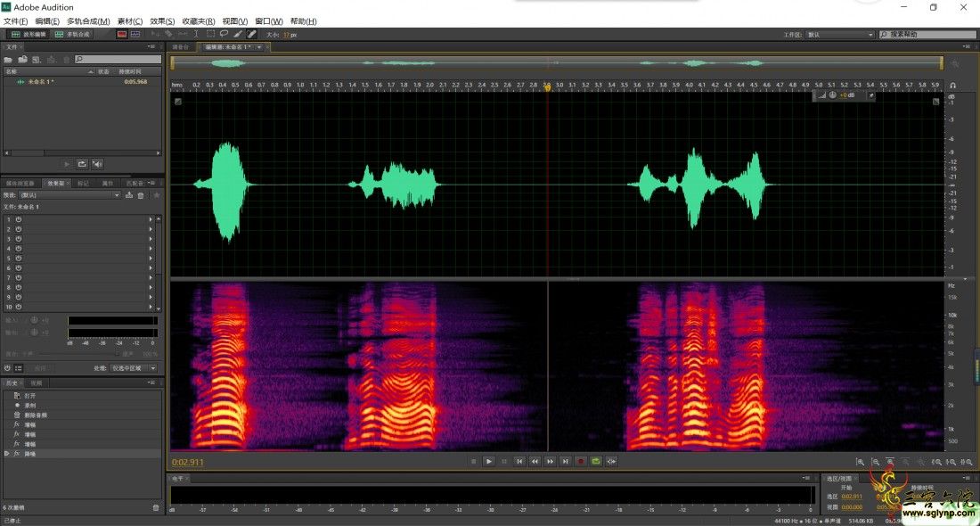The image size is (980, 526).
Task: Click history panel trash icon
Action: tap(156, 508)
